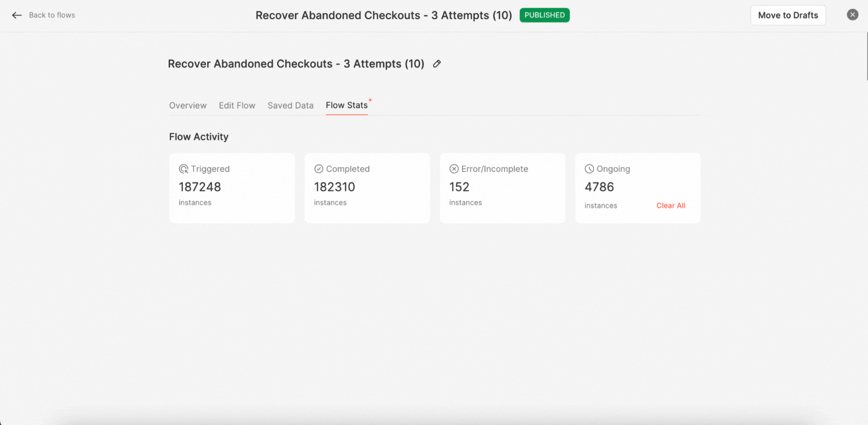Open the Saved Data tab
The width and height of the screenshot is (868, 425).
[290, 105]
